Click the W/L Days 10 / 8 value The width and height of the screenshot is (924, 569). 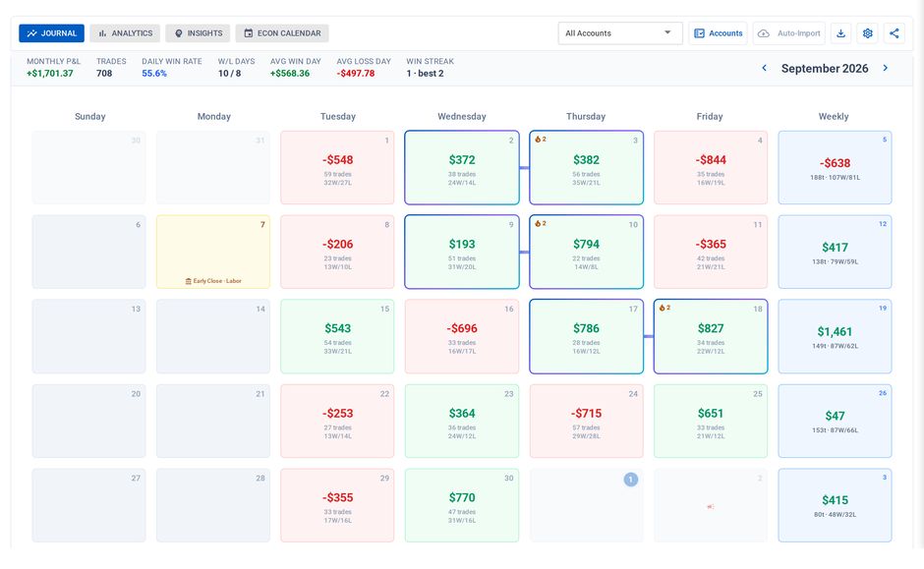229,73
